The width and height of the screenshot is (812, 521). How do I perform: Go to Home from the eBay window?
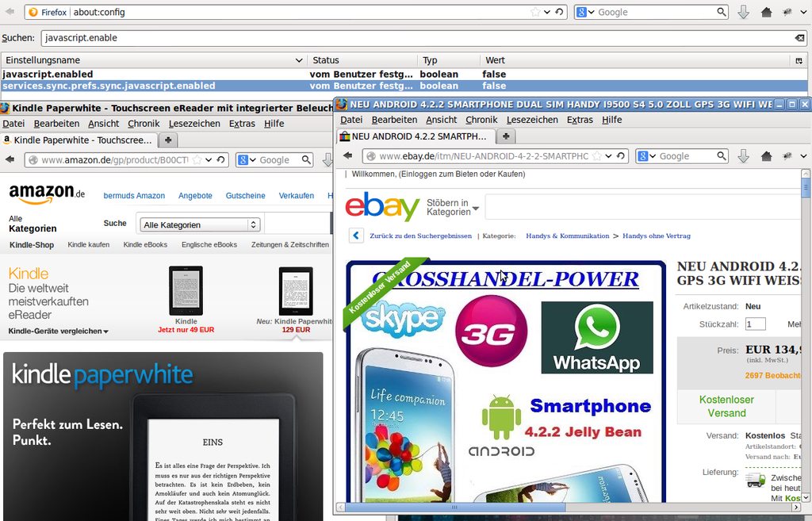pos(767,156)
